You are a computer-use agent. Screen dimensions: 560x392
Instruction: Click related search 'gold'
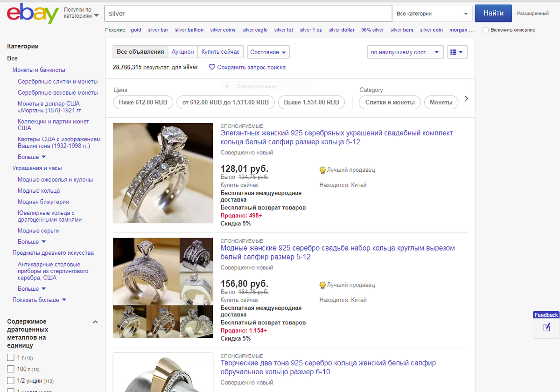coord(136,30)
